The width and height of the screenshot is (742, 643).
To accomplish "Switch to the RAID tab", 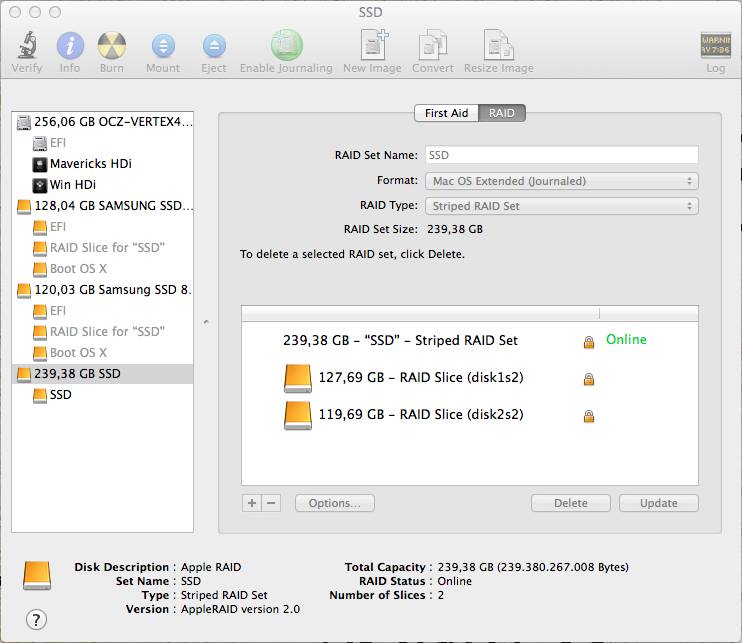I will [x=502, y=113].
